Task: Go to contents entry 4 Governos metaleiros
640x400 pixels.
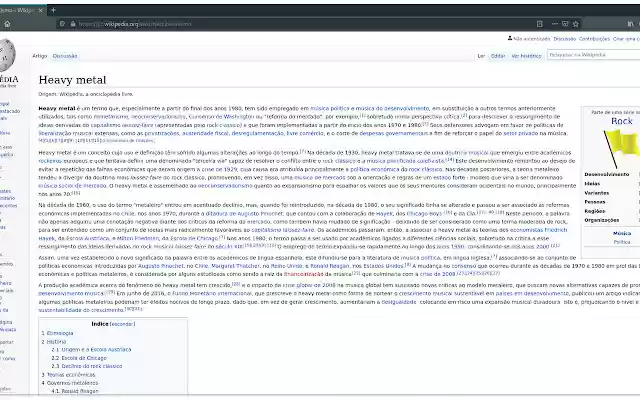Action: 70,383
